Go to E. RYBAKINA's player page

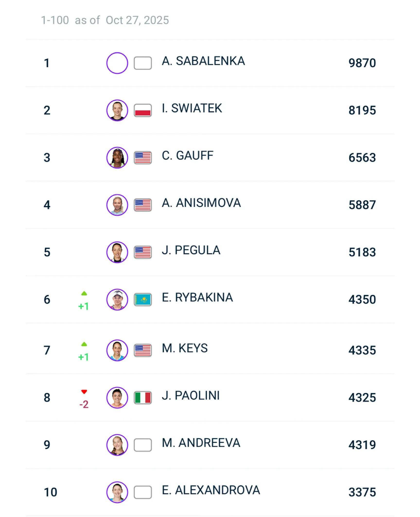pyautogui.click(x=197, y=297)
